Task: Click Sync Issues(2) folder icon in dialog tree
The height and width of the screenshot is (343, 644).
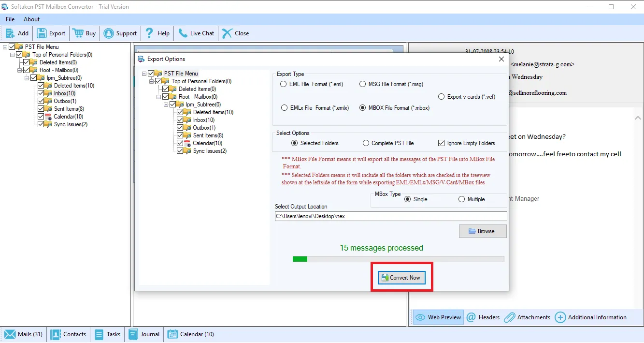Action: pos(187,151)
